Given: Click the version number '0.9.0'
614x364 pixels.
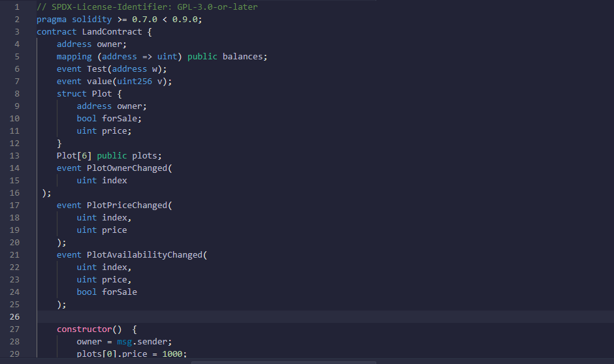Looking at the screenshot, I should tap(185, 20).
